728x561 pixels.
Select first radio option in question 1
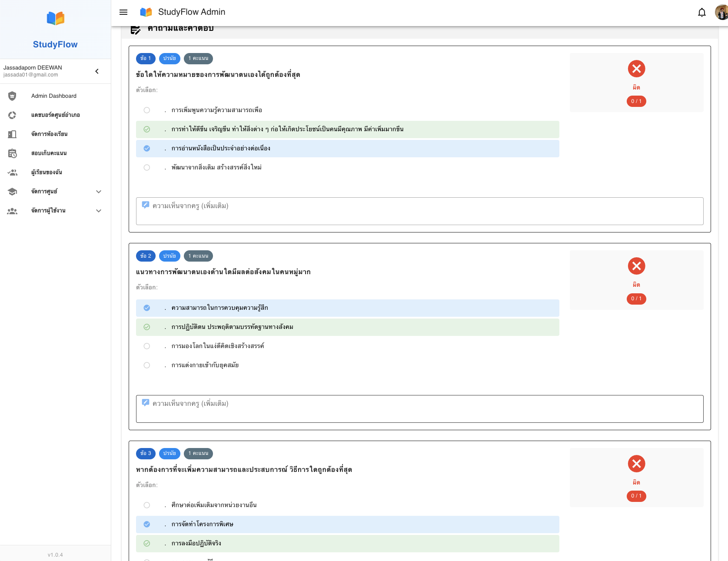tap(147, 110)
